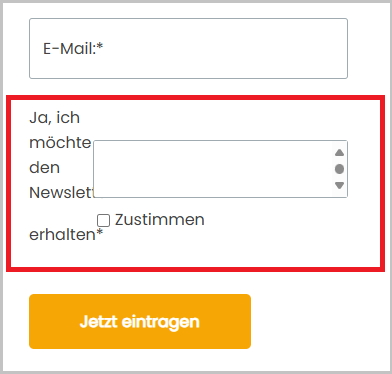Focus the E-Mail input field
The width and height of the screenshot is (392, 374).
pos(189,49)
